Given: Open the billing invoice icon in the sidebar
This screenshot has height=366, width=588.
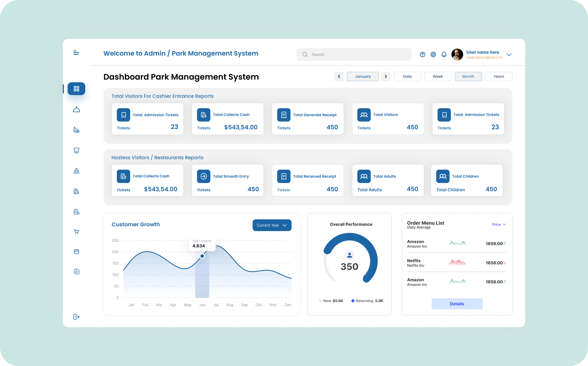Looking at the screenshot, I should coord(76,191).
